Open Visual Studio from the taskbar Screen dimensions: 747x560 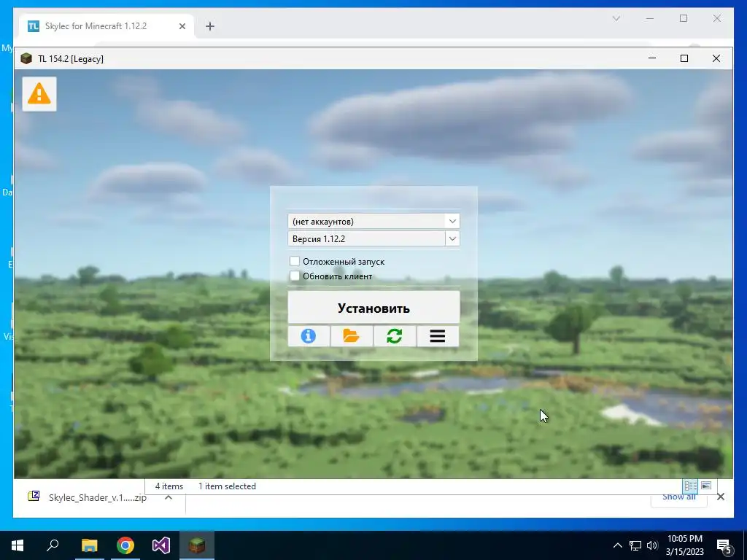[161, 545]
